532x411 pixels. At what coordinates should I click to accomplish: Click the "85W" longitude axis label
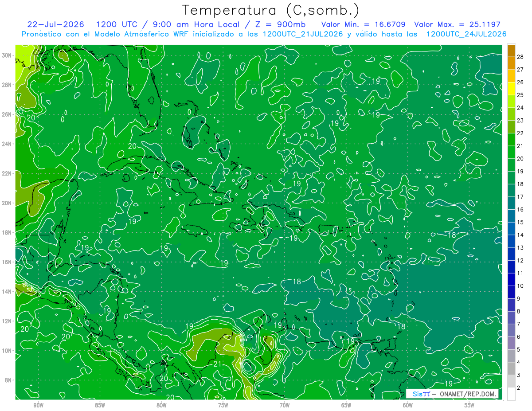click(100, 405)
